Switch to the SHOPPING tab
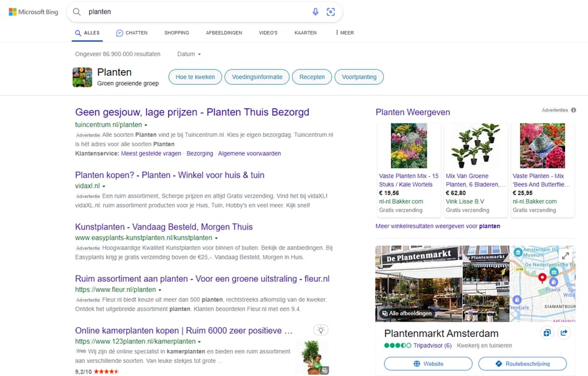The image size is (588, 376). pyautogui.click(x=176, y=33)
